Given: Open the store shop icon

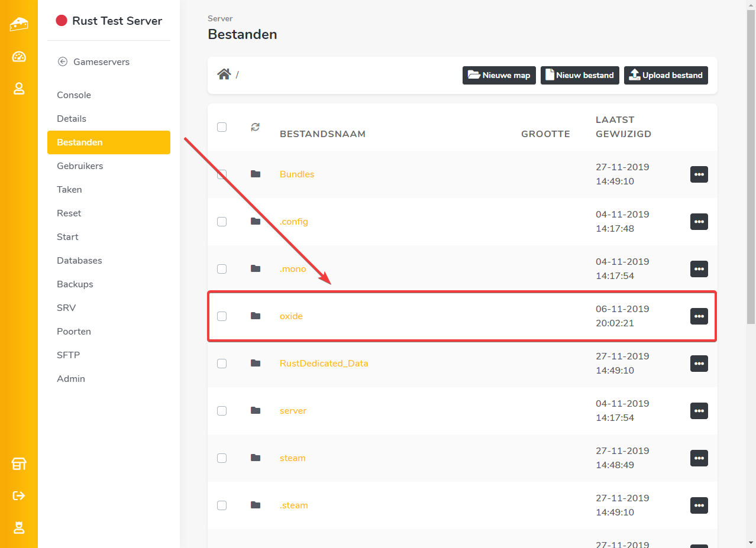Looking at the screenshot, I should click(x=19, y=464).
